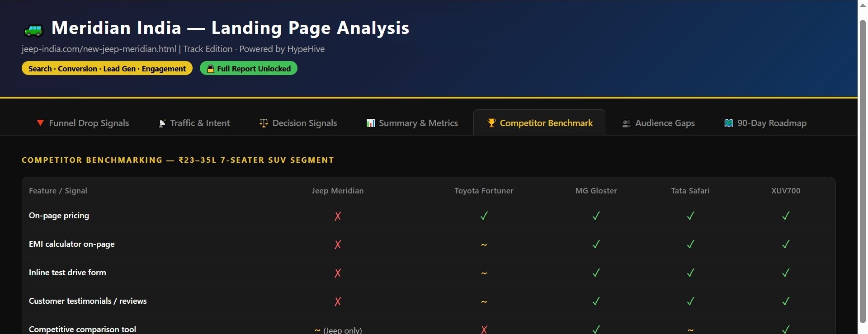Viewport: 868px width, 334px height.
Task: Click the Toyota Fortuner column header
Action: click(484, 191)
